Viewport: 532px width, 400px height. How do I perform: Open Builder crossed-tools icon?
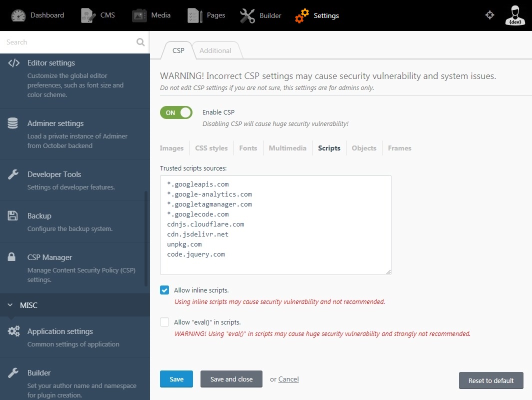point(247,15)
